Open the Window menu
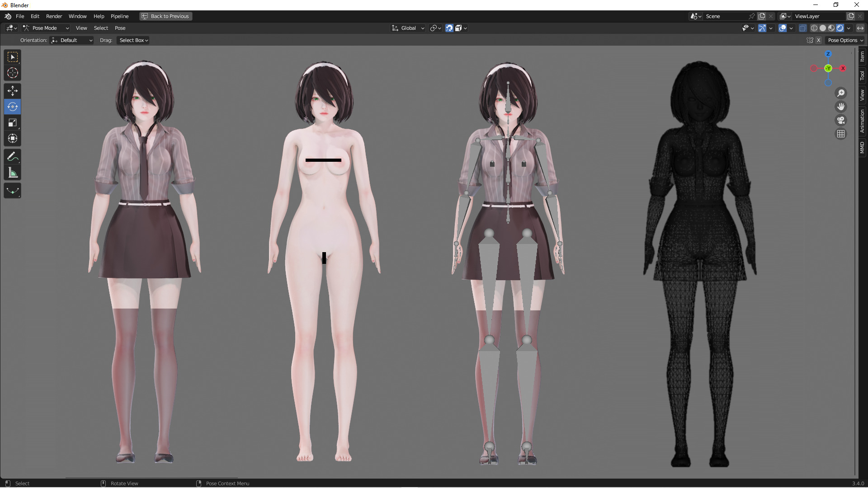Screen dimensions: 868x488 (x=77, y=16)
